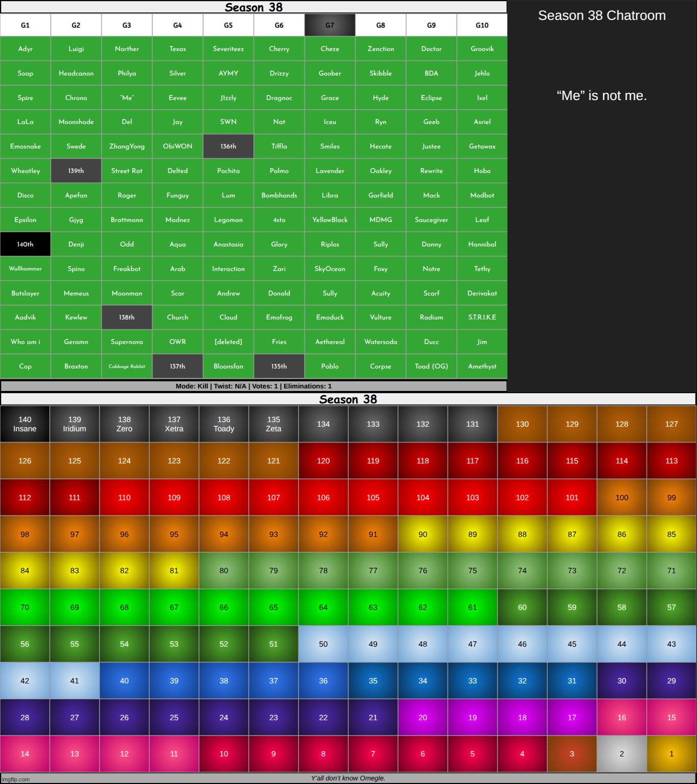Select the Cabbage Rabbit player cell
The width and height of the screenshot is (697, 784).
click(127, 366)
